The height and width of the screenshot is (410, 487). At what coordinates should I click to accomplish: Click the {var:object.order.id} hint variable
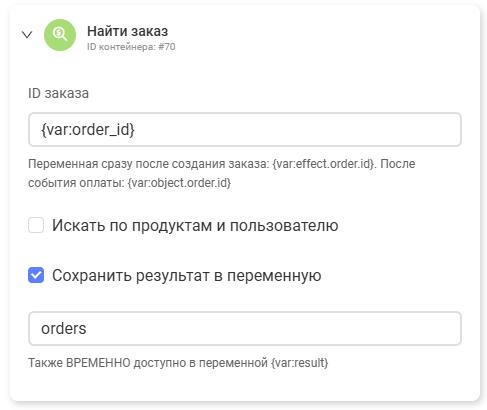coord(179,183)
